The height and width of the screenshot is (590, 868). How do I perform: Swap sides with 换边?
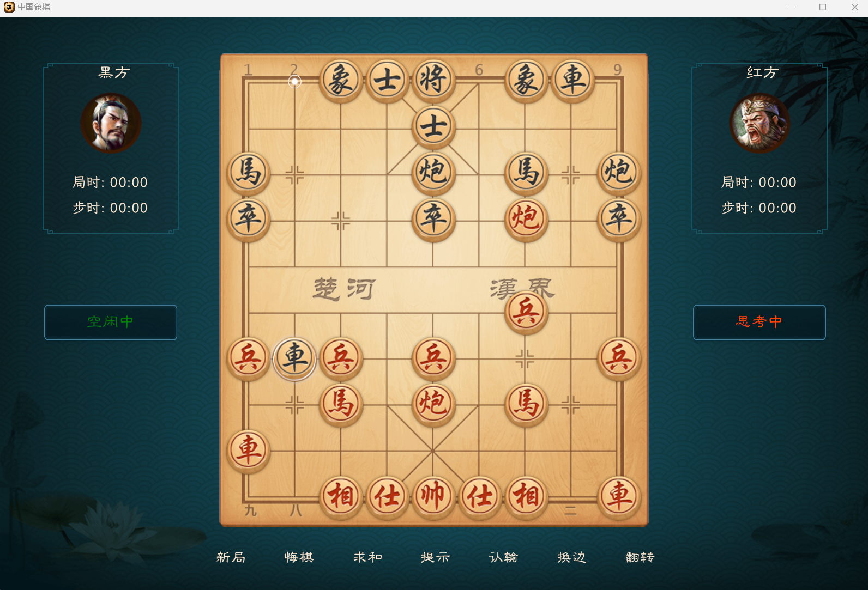571,557
